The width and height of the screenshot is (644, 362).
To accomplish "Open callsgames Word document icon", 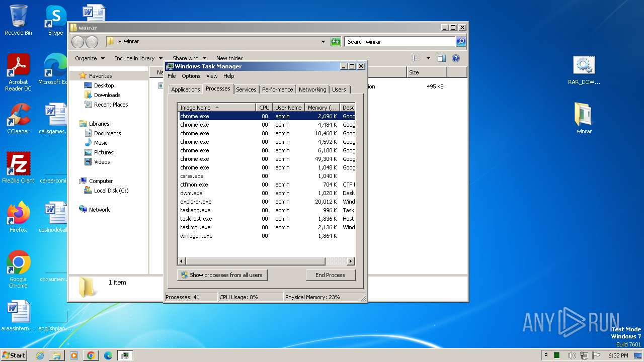I will [54, 119].
